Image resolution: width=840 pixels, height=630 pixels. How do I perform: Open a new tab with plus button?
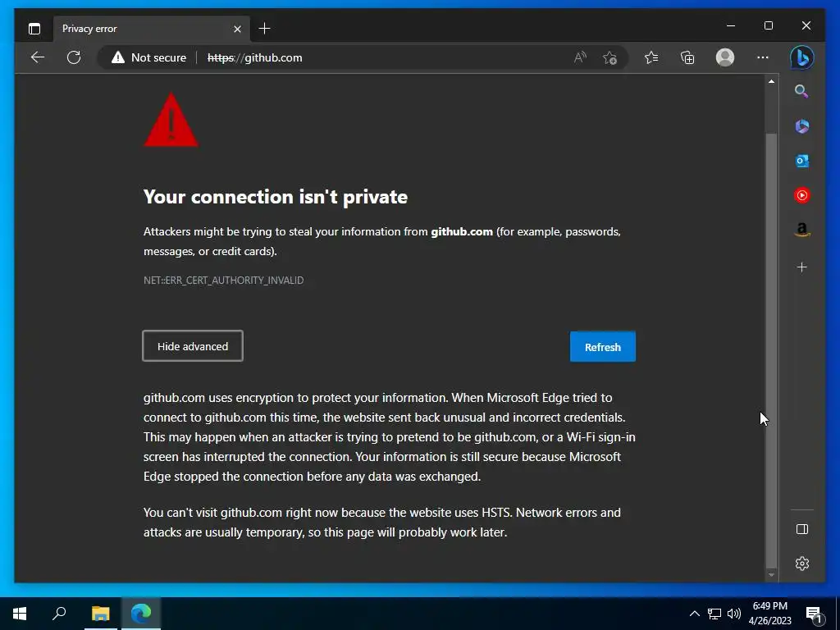tap(264, 29)
